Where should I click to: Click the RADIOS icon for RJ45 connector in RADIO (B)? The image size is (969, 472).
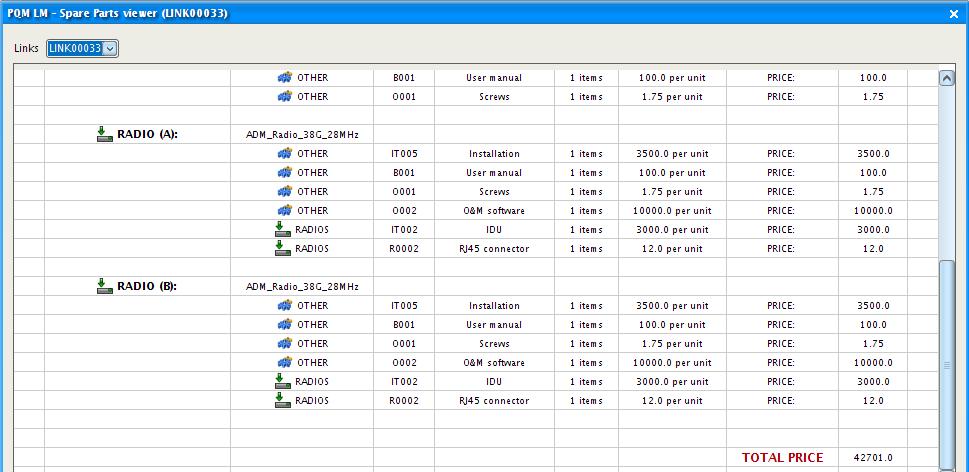[283, 401]
